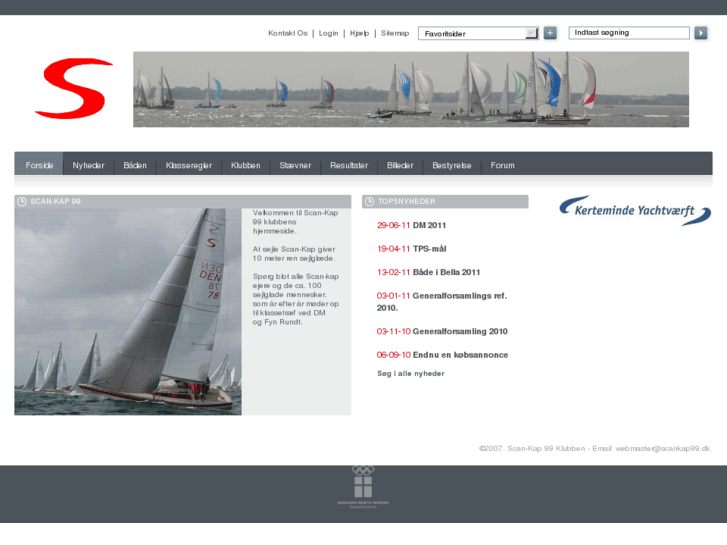Click the Danmarks Idræts-Forbund footer logo

(363, 487)
